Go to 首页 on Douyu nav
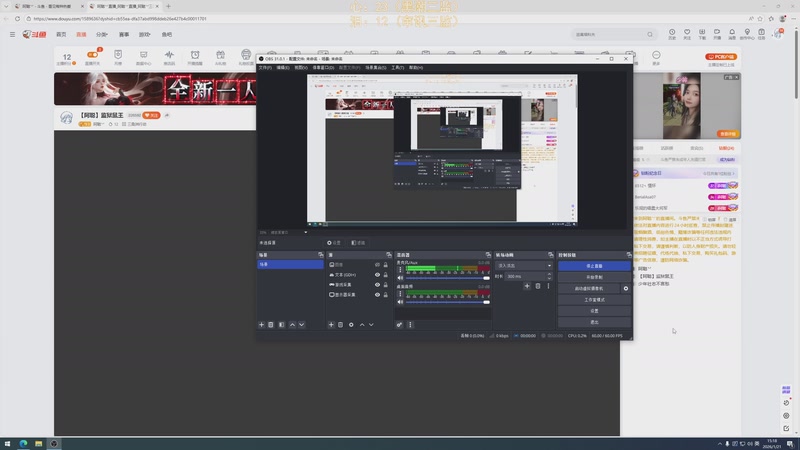Screen dimensions: 800x450 pyautogui.click(x=61, y=34)
